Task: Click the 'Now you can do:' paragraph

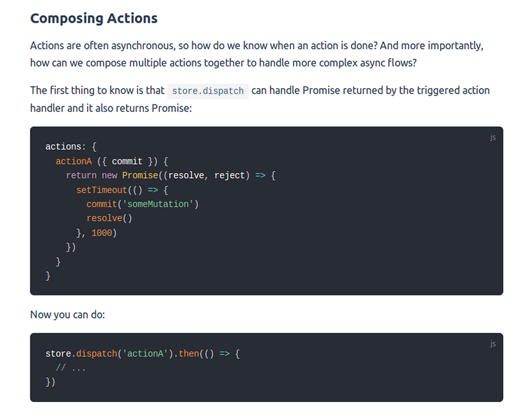Action: [68, 315]
